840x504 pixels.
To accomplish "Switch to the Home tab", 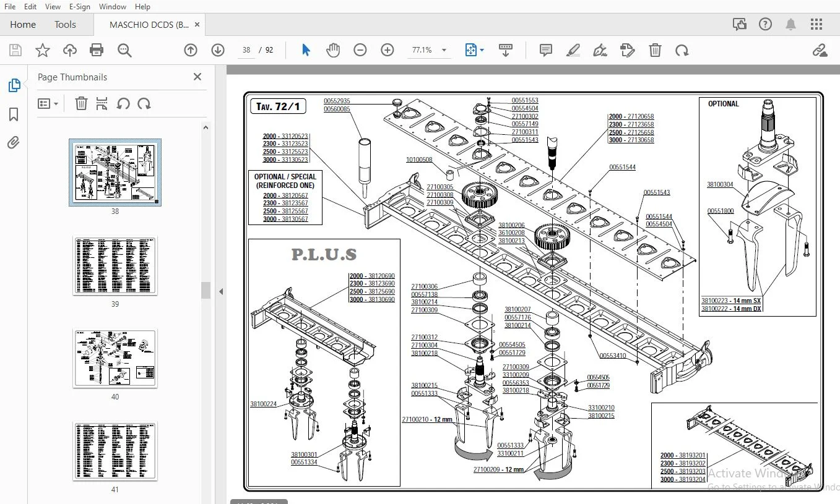I will click(x=23, y=25).
